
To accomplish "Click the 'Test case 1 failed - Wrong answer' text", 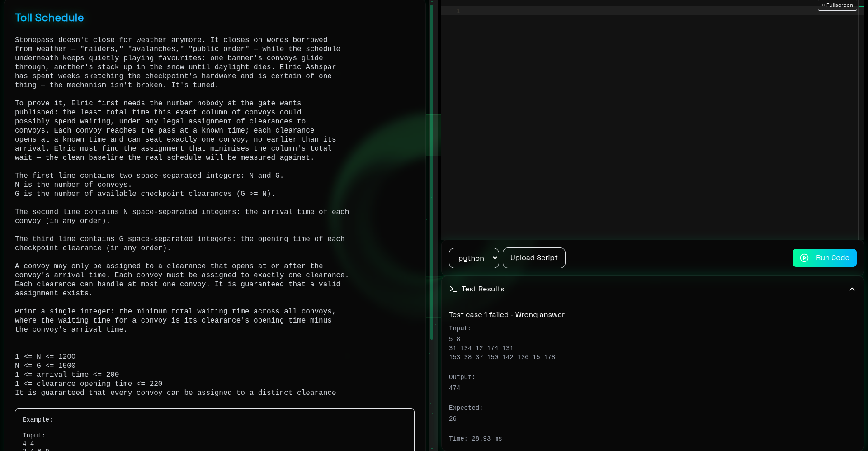I will click(x=507, y=315).
